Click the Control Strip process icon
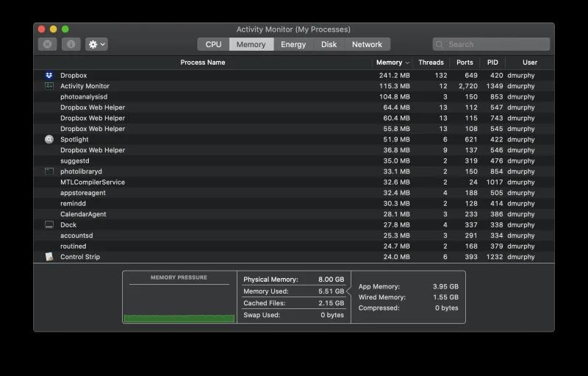The height and width of the screenshot is (376, 588). pos(49,257)
